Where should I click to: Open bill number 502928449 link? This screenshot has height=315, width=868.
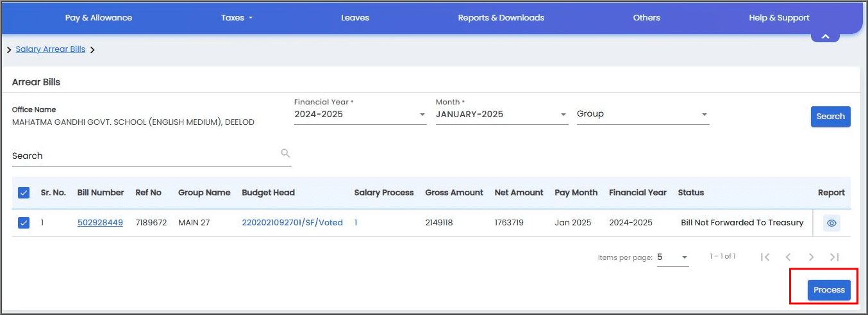[x=100, y=223]
